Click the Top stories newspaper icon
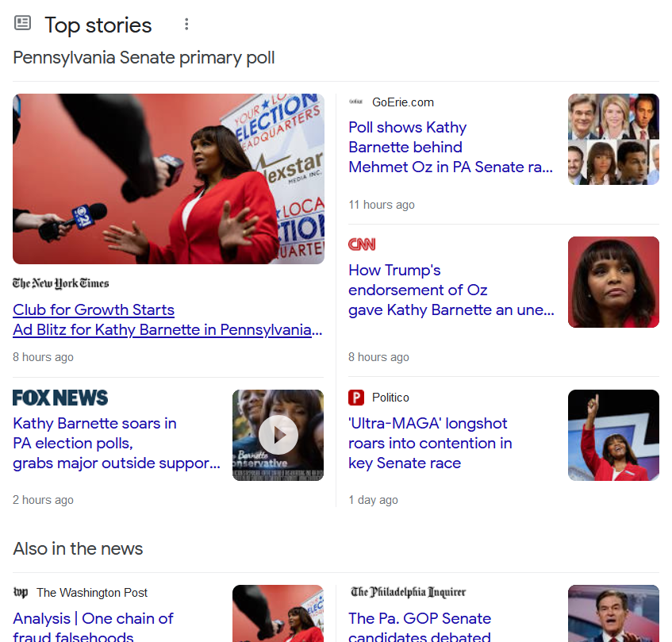Viewport: 672px width, 642px height. [23, 23]
